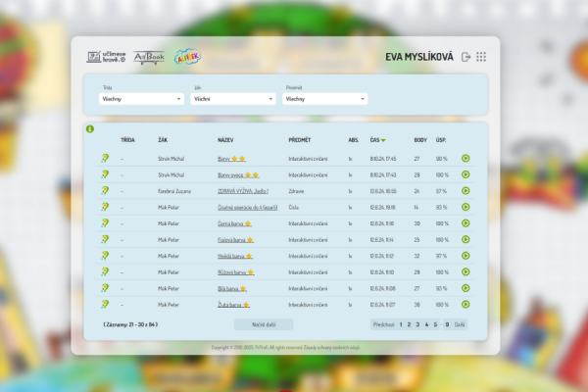Image resolution: width=588 pixels, height=392 pixels.
Task: Sort by the ABS. column header
Action: point(353,140)
